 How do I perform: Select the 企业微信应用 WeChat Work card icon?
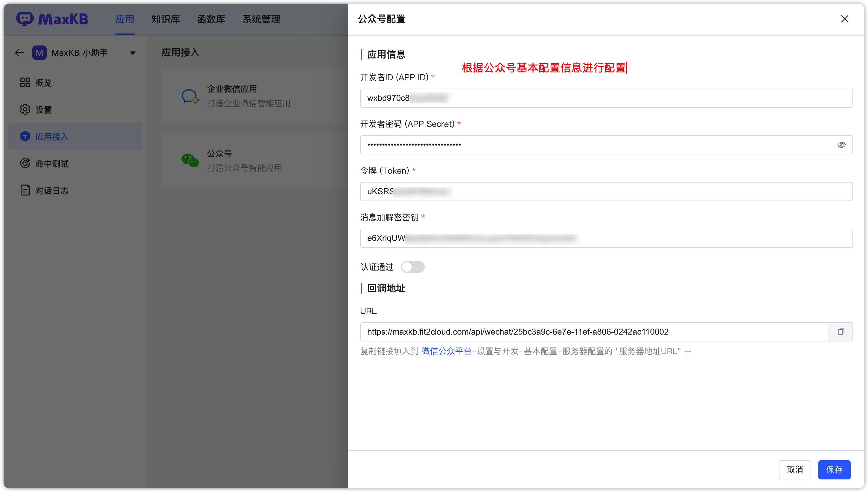tap(190, 96)
